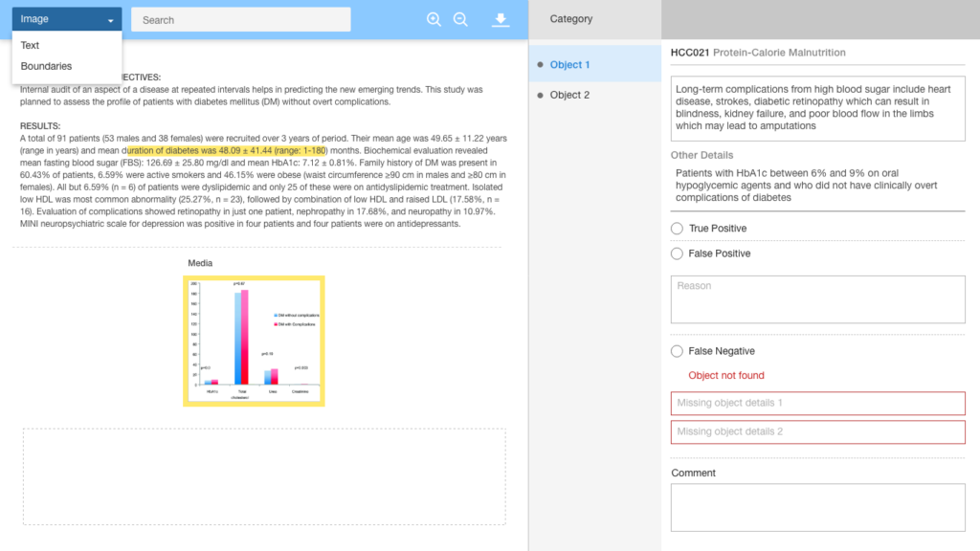
Task: Click the Missing object details 2 field
Action: point(817,432)
